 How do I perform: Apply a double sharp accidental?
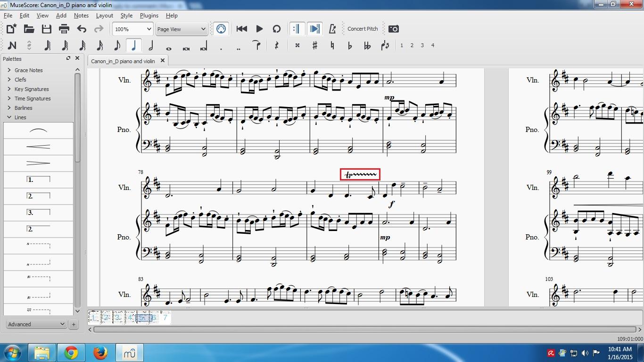(297, 46)
